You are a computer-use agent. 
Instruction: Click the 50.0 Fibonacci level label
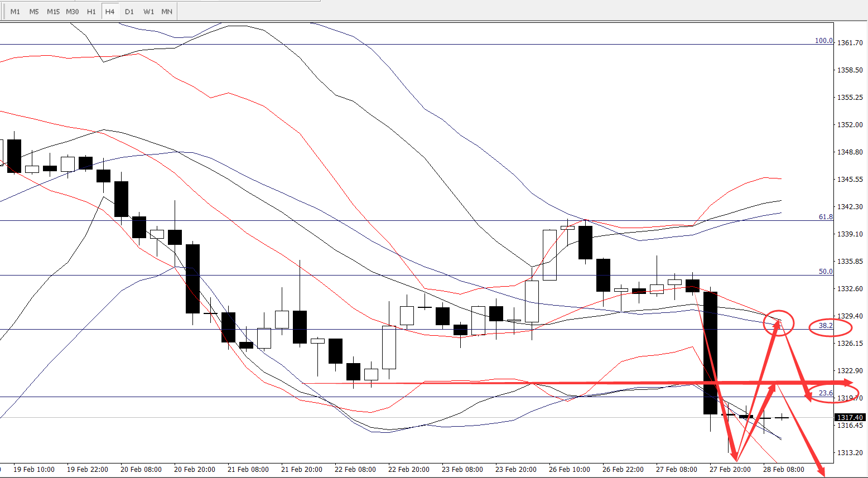826,272
